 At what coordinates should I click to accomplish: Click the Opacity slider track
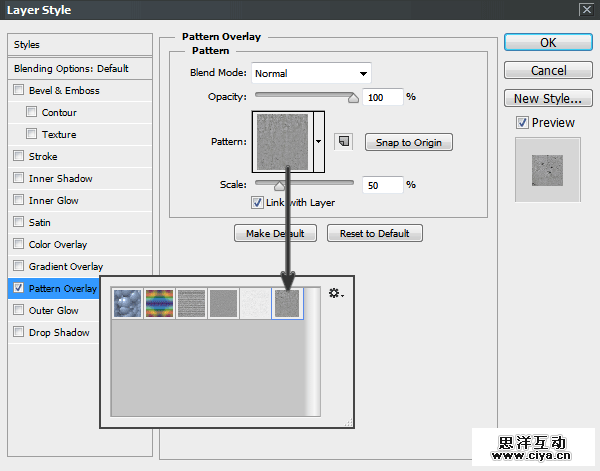click(304, 98)
